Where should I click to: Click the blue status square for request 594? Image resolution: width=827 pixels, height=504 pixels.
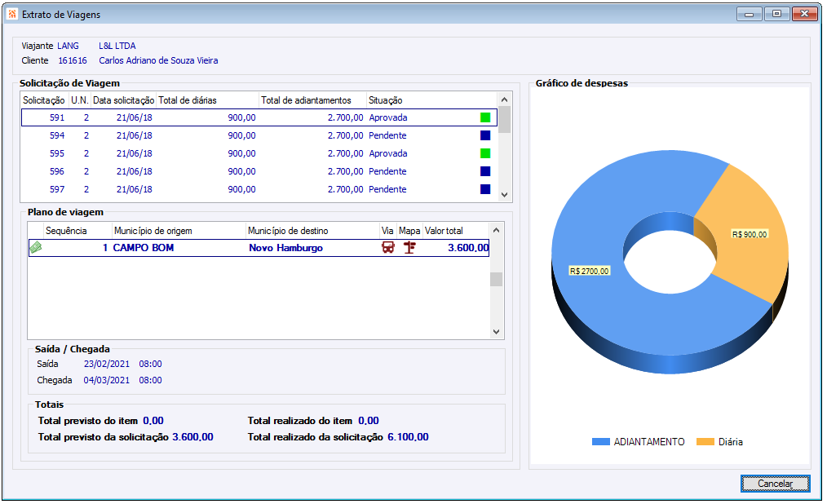(485, 135)
